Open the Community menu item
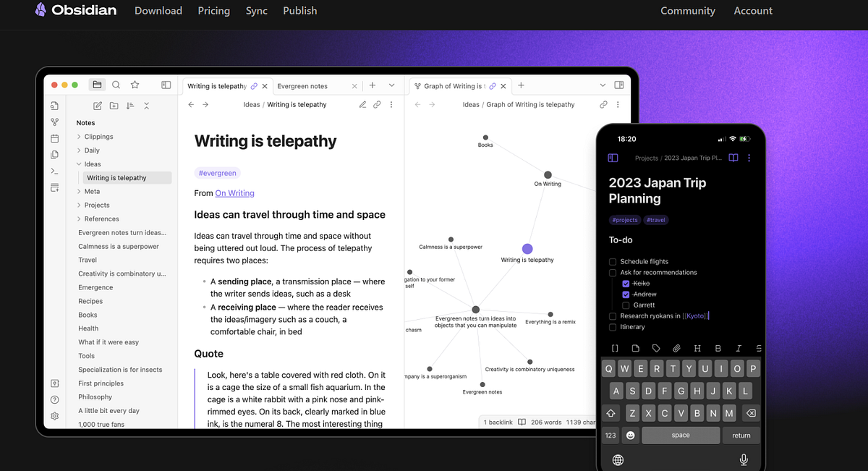 tap(687, 11)
